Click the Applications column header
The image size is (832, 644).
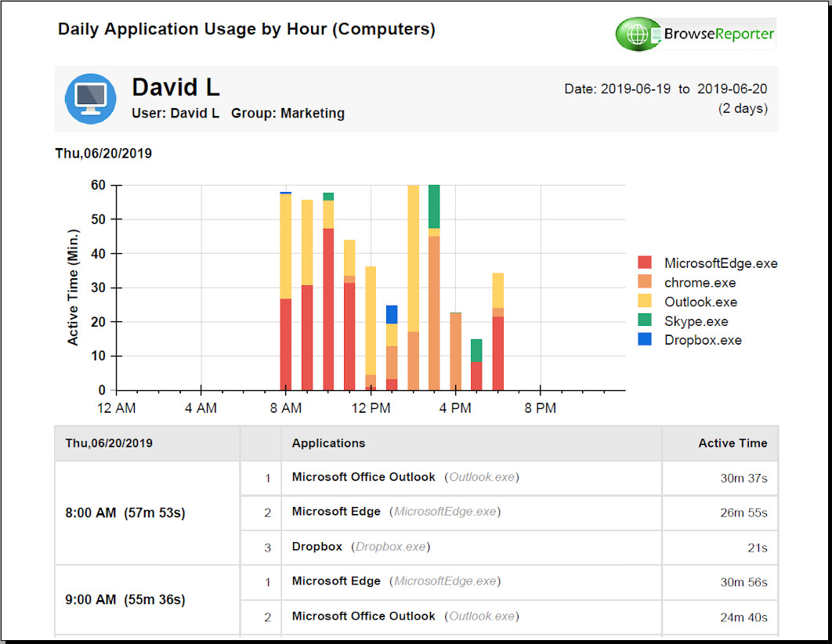coord(328,443)
